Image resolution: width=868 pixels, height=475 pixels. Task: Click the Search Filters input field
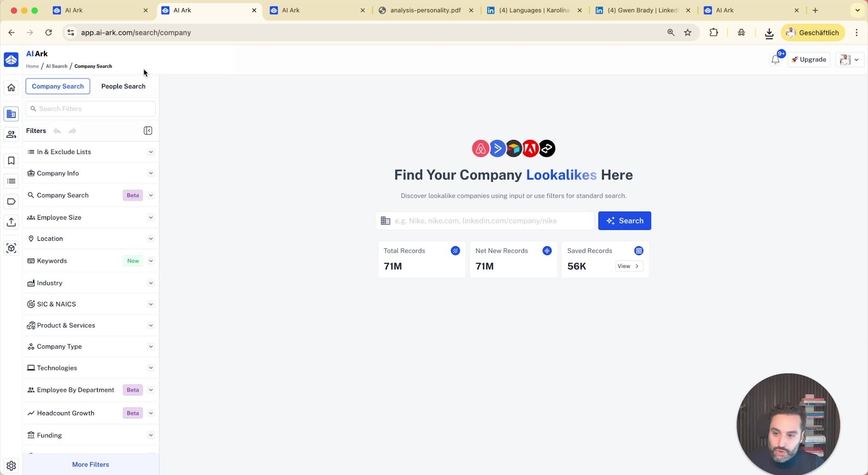click(x=91, y=109)
